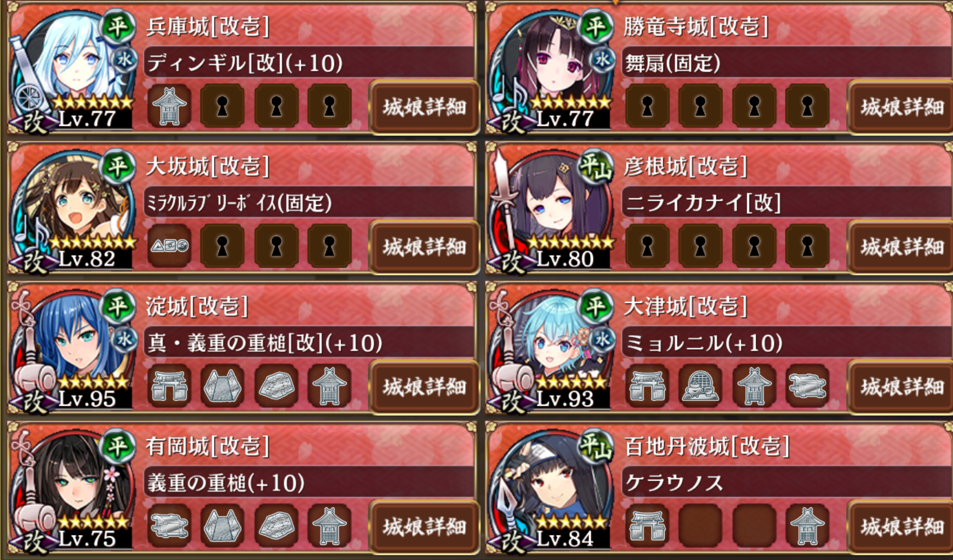Click weapon field ディンギル[改](+10)
The image size is (953, 560).
[x=309, y=62]
